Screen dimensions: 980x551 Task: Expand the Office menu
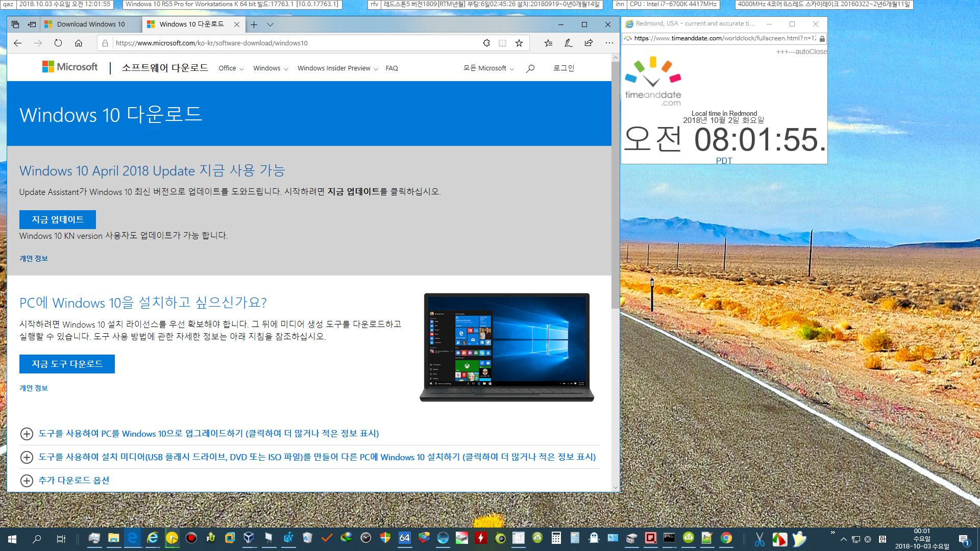pos(231,68)
